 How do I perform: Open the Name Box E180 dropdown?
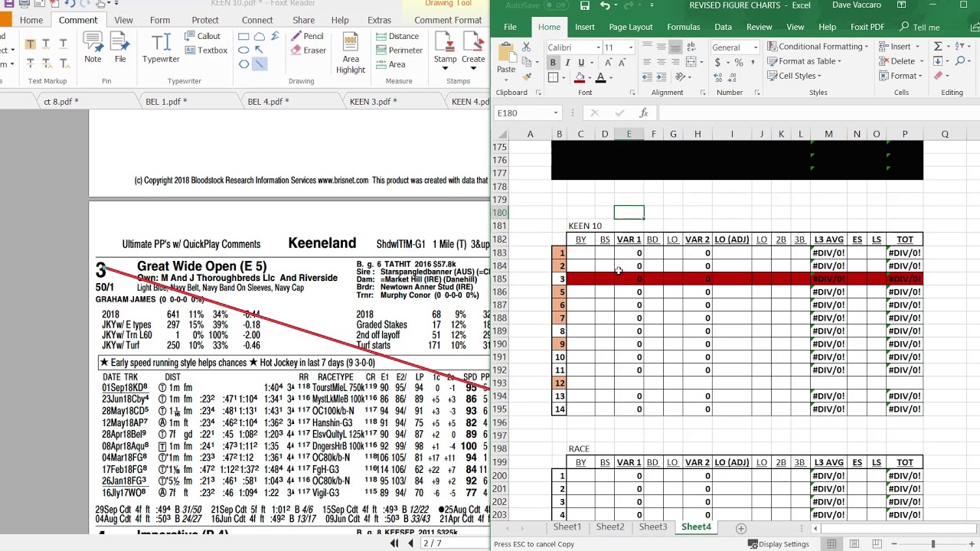click(x=555, y=113)
